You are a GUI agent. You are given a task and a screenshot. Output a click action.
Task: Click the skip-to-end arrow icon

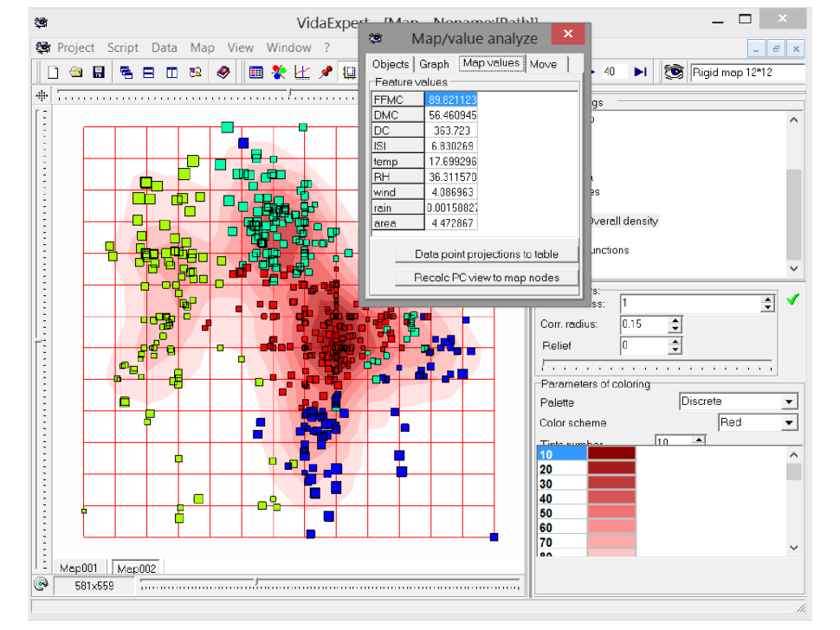[641, 72]
